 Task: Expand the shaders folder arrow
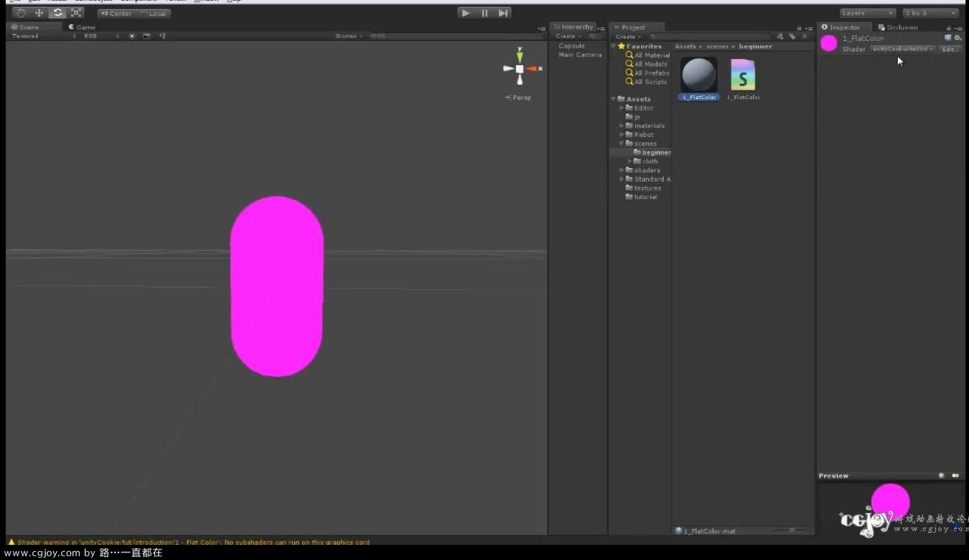[622, 170]
